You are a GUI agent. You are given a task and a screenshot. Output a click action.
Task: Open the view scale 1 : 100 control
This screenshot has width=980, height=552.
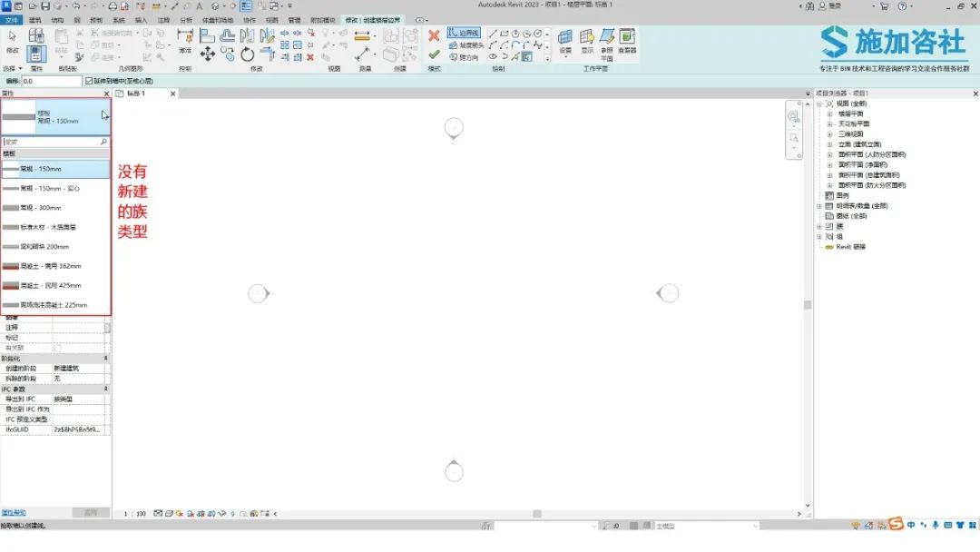134,514
